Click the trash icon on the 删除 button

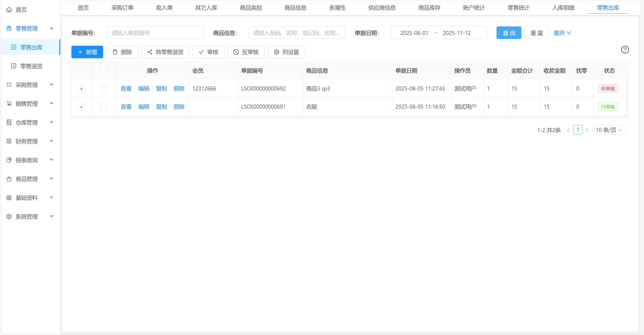[x=115, y=52]
